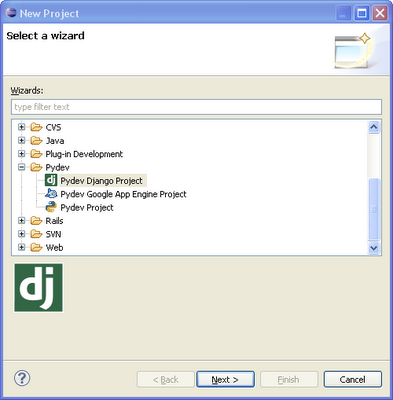Select the Pydev Project wizard entry

coord(87,207)
